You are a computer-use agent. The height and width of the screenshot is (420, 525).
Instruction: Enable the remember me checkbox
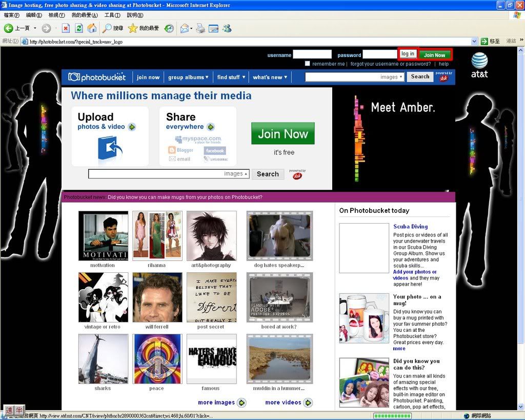pyautogui.click(x=308, y=64)
